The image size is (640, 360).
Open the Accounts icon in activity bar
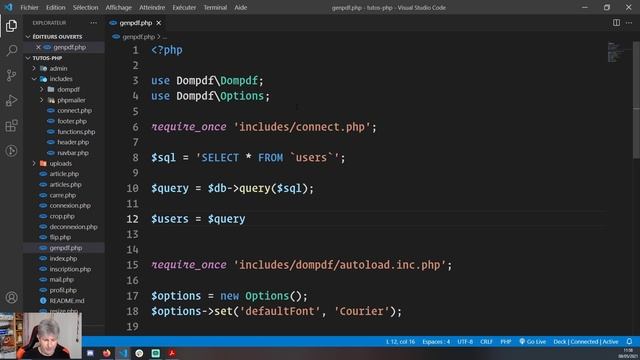coord(11,297)
